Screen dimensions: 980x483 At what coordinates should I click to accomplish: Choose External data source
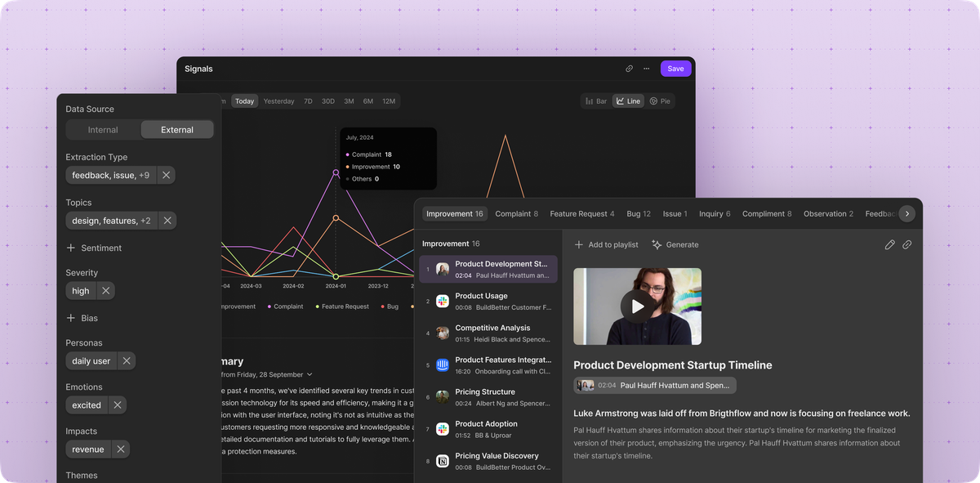177,130
